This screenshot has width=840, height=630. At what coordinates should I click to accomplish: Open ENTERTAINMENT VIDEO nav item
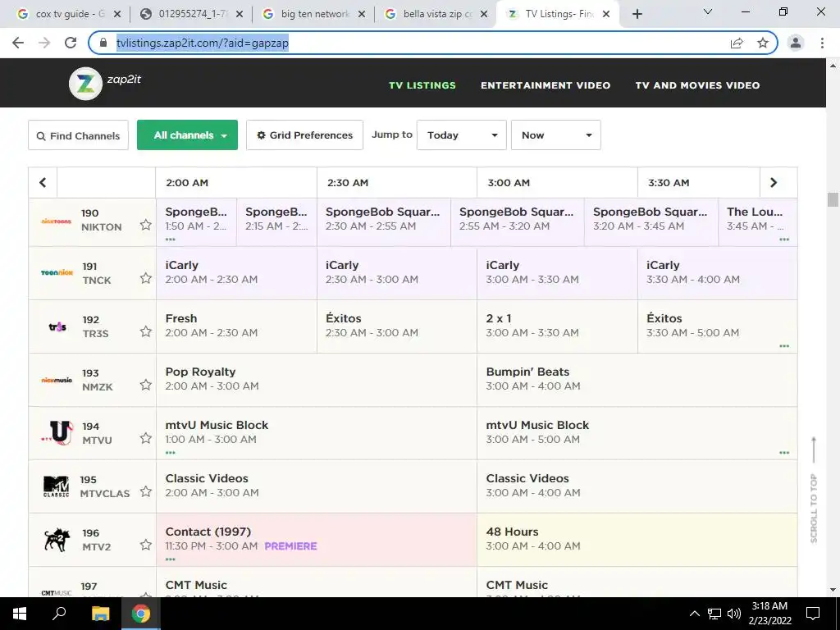click(x=546, y=85)
